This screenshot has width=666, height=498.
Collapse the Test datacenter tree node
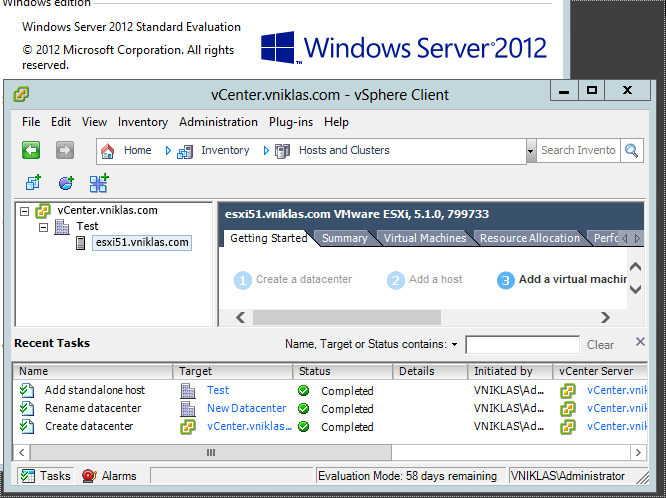point(43,228)
